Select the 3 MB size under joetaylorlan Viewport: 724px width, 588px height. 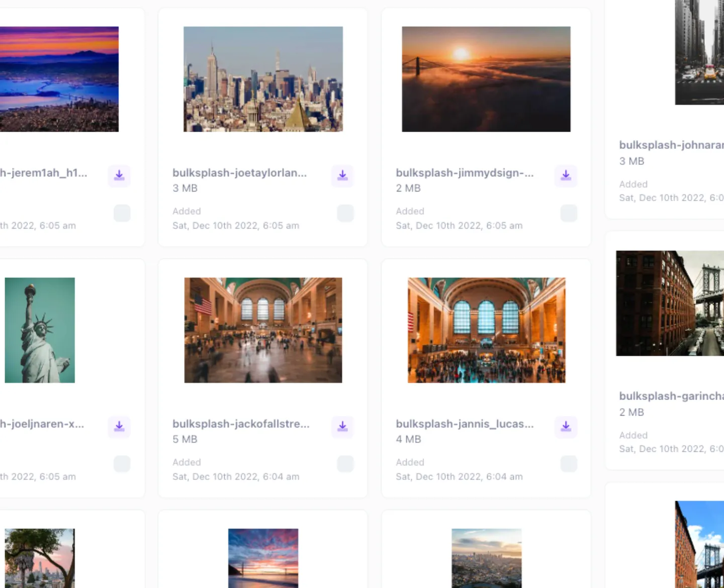click(x=185, y=188)
